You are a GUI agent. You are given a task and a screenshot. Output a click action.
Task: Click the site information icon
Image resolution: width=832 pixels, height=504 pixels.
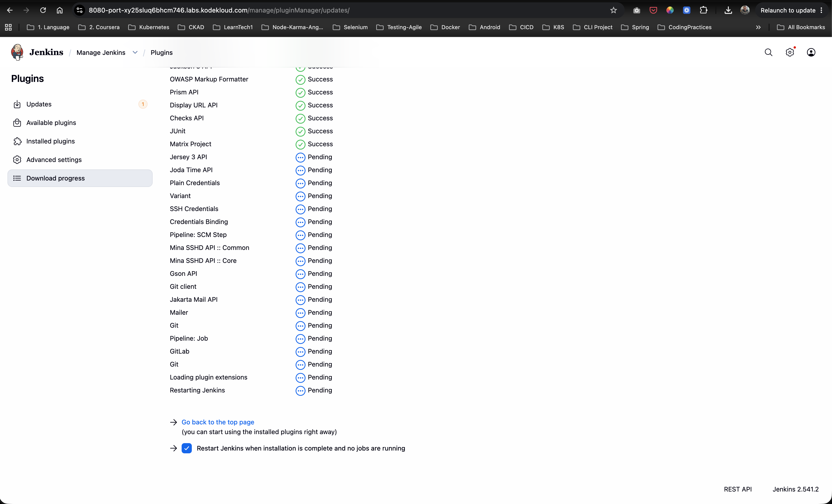[80, 10]
